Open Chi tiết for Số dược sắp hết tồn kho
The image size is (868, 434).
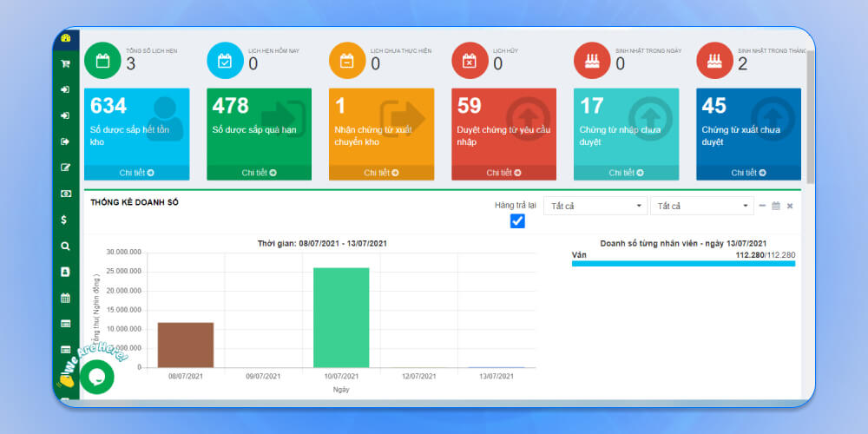[x=136, y=173]
